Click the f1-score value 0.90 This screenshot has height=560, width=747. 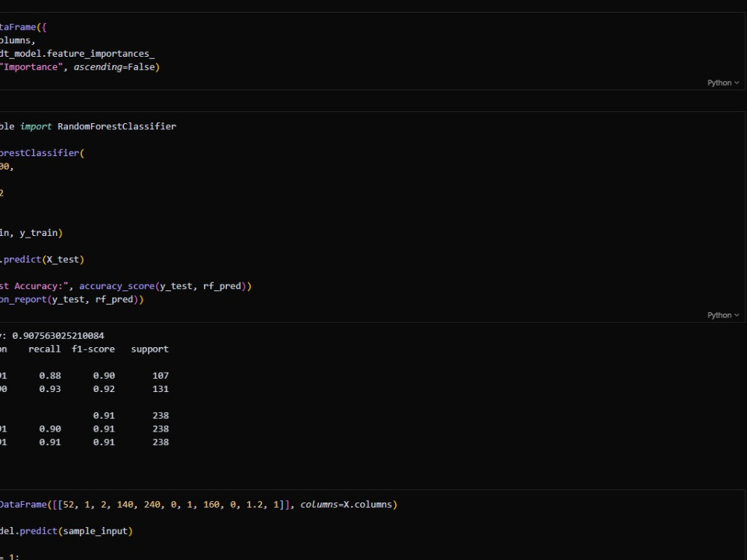(104, 376)
